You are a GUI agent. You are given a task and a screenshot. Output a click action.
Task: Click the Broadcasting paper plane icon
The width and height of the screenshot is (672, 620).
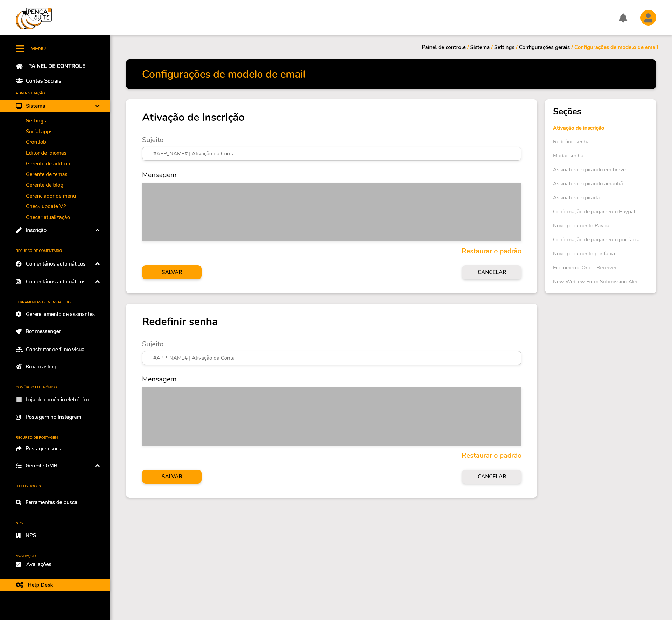pos(19,367)
